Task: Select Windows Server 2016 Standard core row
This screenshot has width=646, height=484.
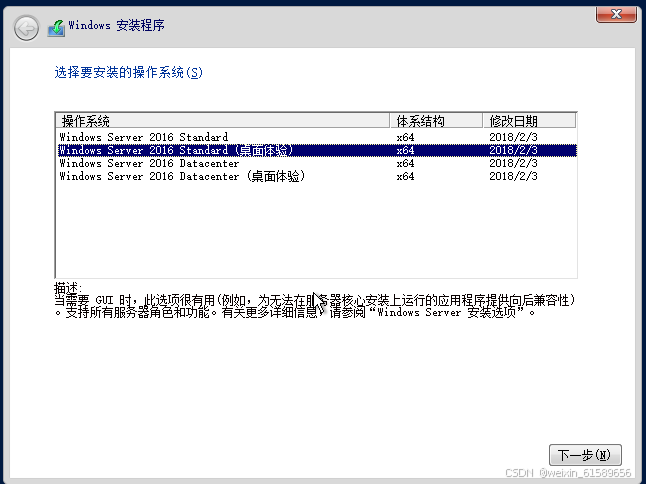Action: click(316, 137)
